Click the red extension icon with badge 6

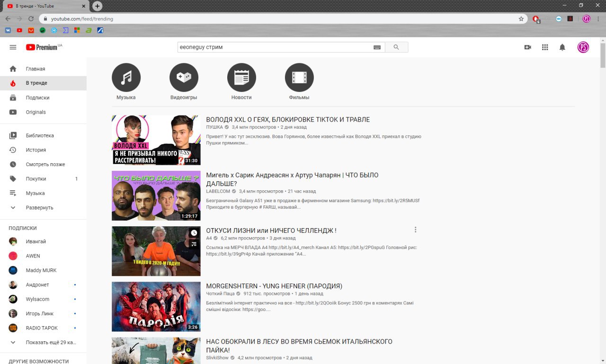click(536, 19)
